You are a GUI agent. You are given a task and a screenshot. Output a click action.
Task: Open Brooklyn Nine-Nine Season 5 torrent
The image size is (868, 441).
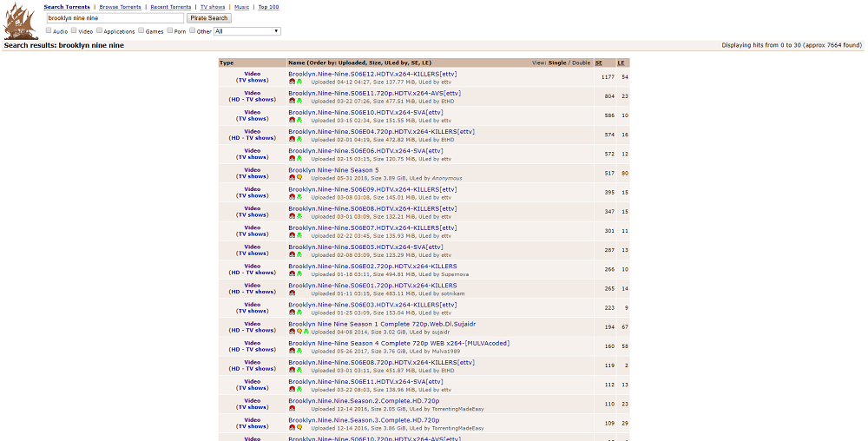[x=333, y=170]
